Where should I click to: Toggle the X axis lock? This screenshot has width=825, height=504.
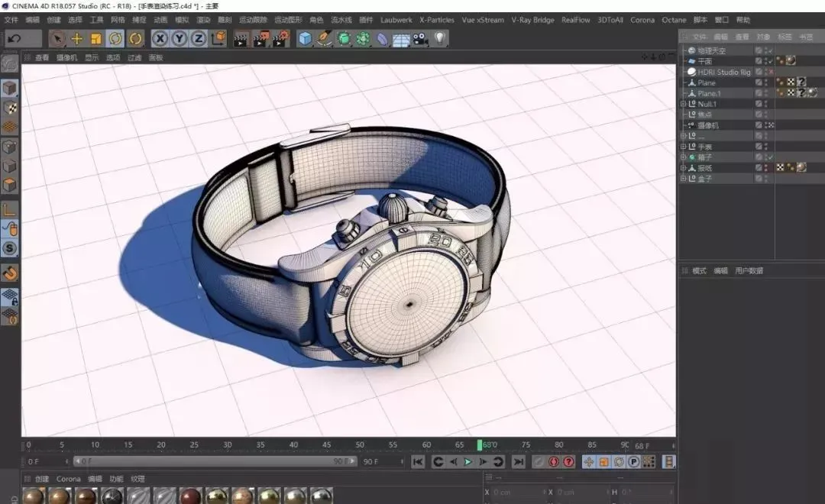(x=160, y=38)
